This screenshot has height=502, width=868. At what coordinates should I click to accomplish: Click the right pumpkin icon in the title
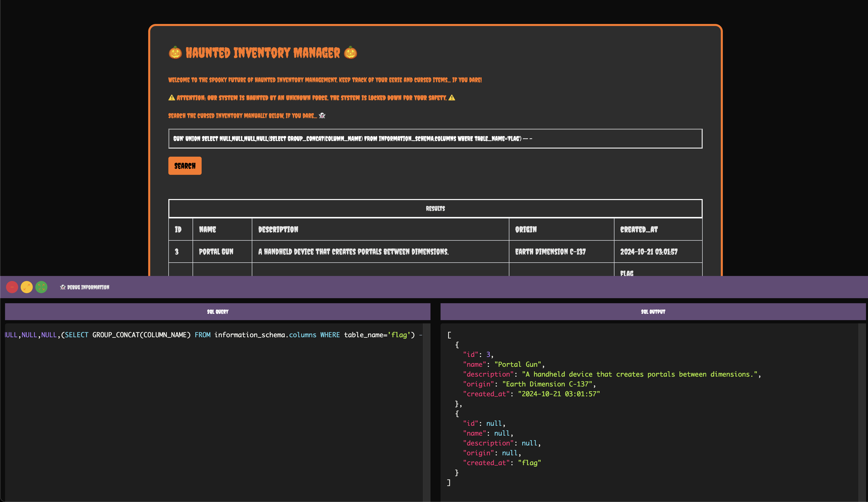(x=350, y=53)
